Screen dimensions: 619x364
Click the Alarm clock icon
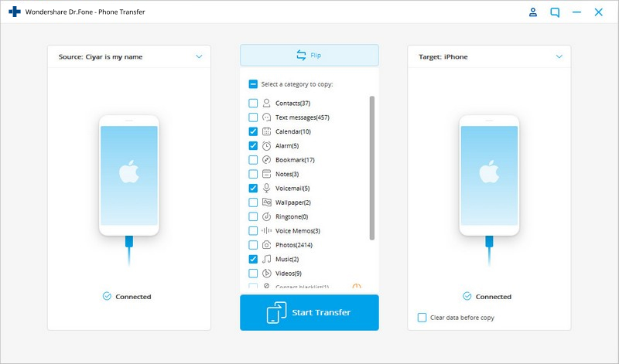point(266,146)
